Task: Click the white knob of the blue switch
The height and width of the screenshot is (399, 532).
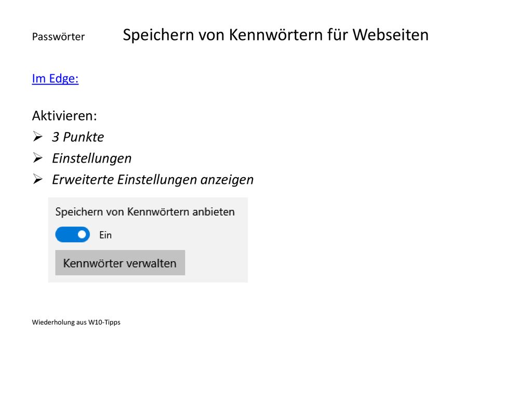Action: coord(82,234)
